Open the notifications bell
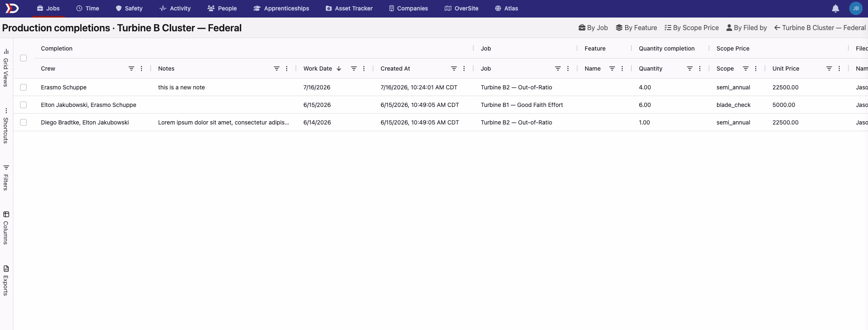The height and width of the screenshot is (330, 868). [x=835, y=8]
